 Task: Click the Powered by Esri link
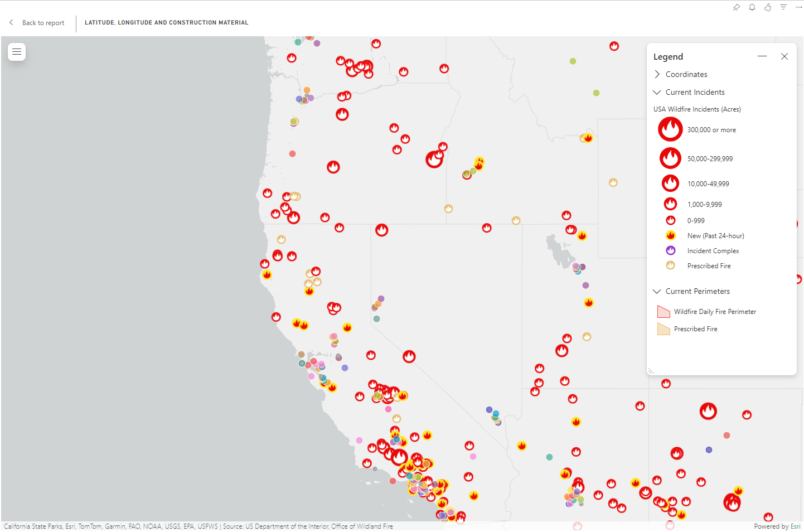(777, 526)
